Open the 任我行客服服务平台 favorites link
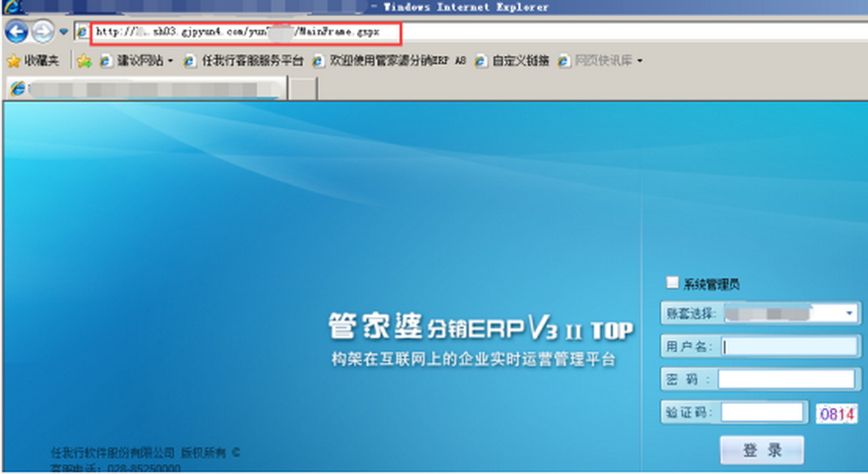This screenshot has height=474, width=868. (244, 61)
